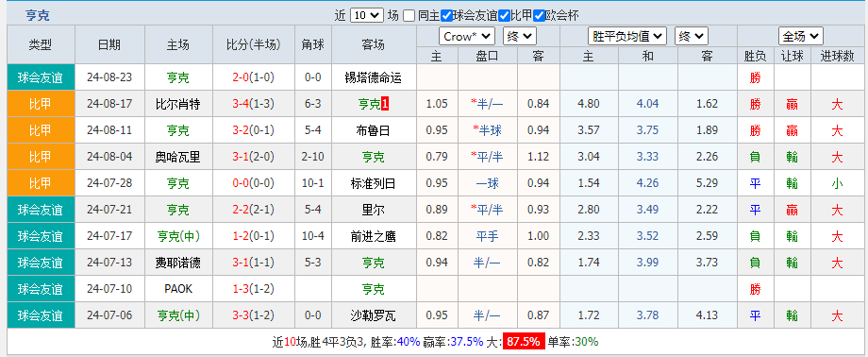This screenshot has width=868, height=357.
Task: Open the 全场 dropdown
Action: coord(800,37)
